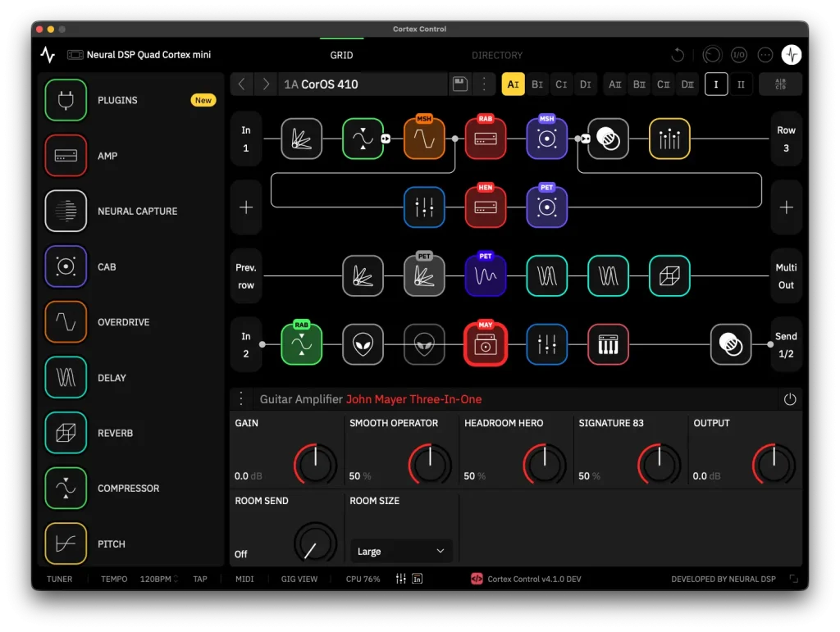Image resolution: width=840 pixels, height=632 pixels.
Task: Select the purple PET modulation block in row three
Action: [486, 276]
